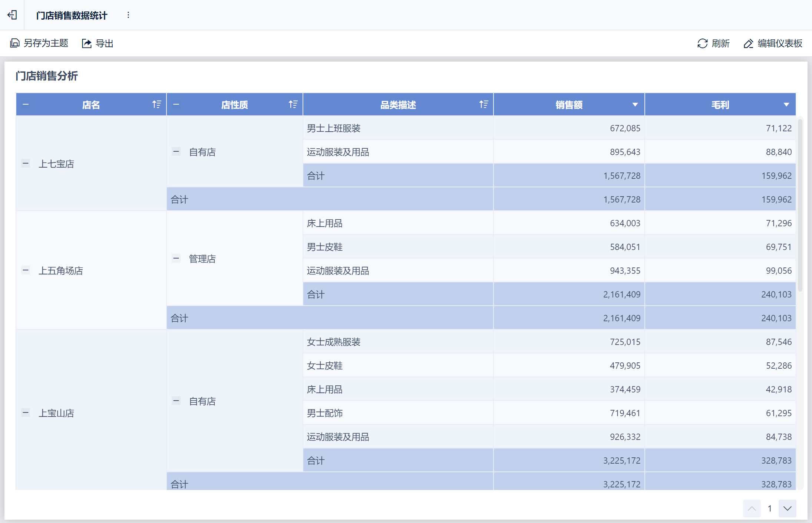The width and height of the screenshot is (812, 523).
Task: Go to next page with down chevron
Action: pyautogui.click(x=787, y=508)
